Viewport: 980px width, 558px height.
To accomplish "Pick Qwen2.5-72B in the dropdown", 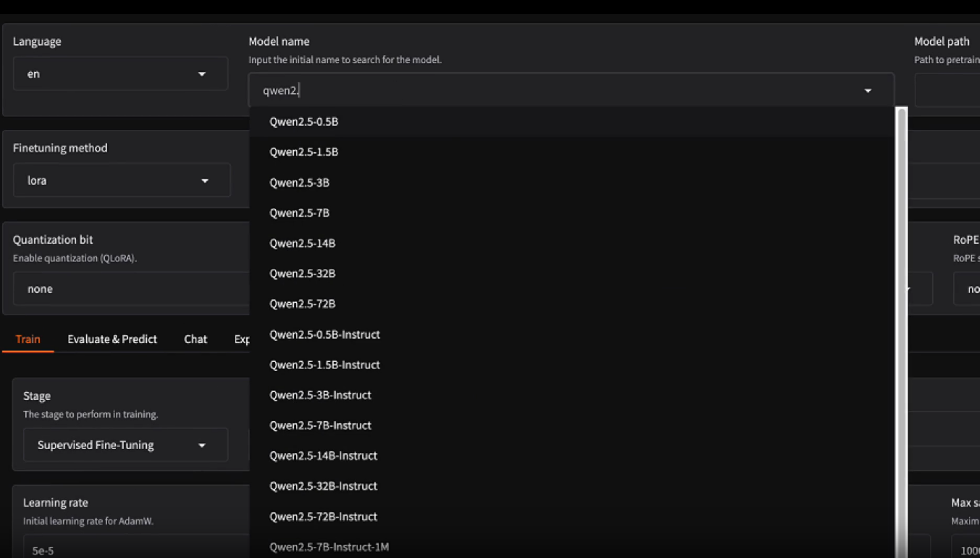I will (572, 304).
